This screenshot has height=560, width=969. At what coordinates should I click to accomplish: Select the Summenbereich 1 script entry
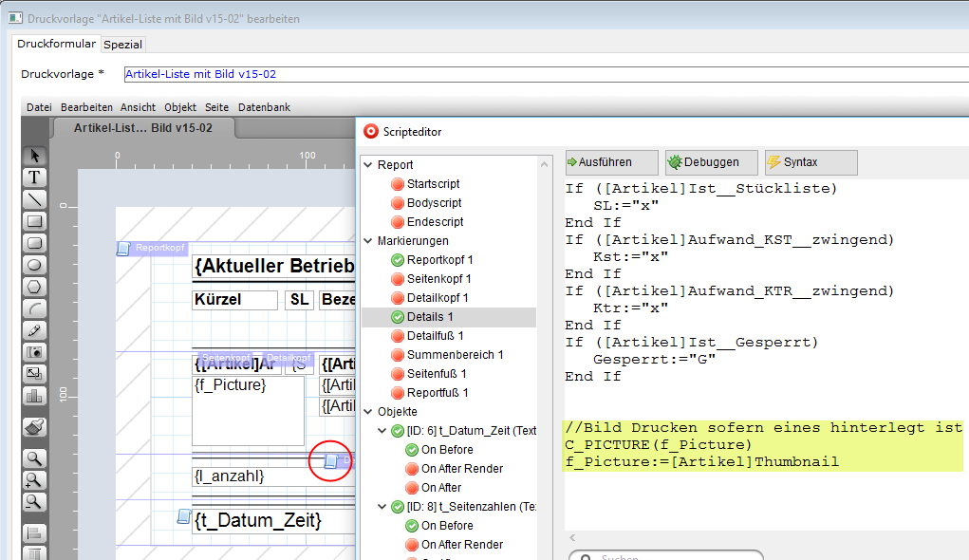point(455,355)
